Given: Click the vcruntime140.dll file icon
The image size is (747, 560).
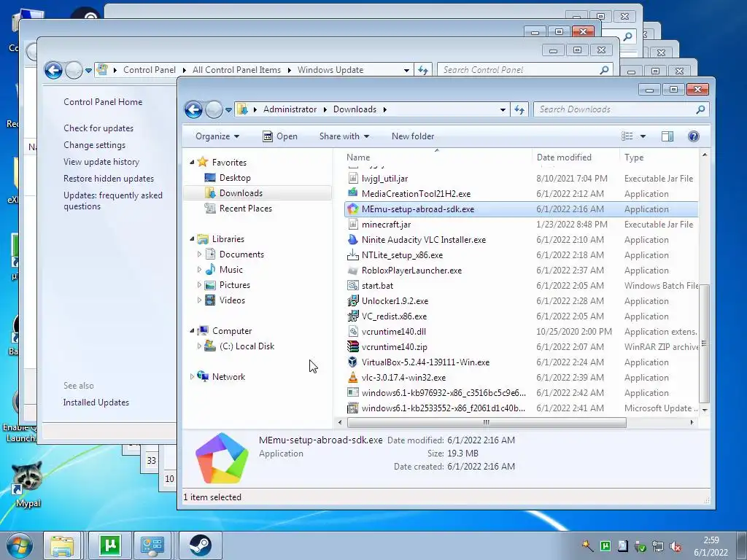Looking at the screenshot, I should [x=352, y=332].
